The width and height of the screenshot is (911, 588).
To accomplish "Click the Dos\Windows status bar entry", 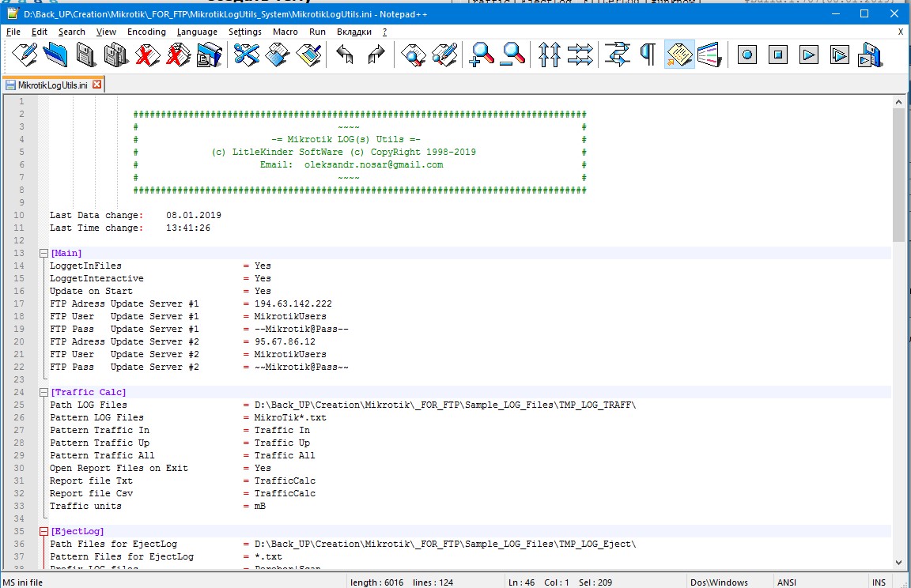I will 719,582.
